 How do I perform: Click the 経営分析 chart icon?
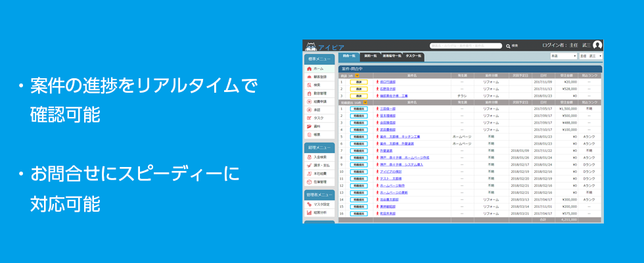pyautogui.click(x=309, y=212)
